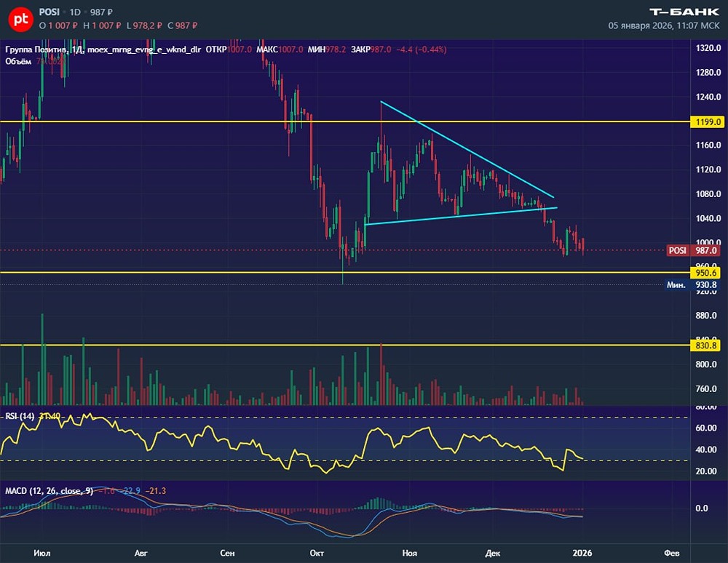This screenshot has width=728, height=563.
Task: Click the MACD value -21.3
Action: pyautogui.click(x=155, y=491)
